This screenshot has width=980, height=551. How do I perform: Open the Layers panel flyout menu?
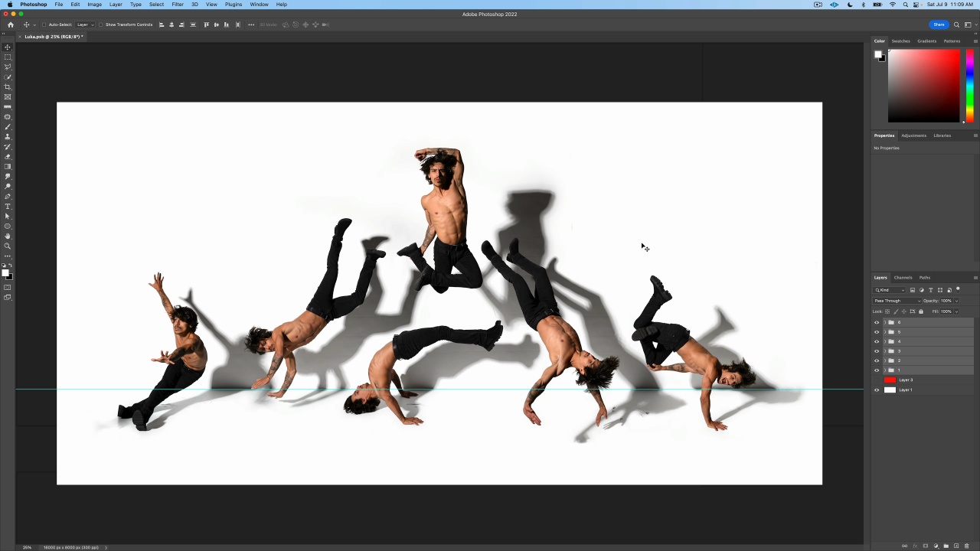coord(975,277)
